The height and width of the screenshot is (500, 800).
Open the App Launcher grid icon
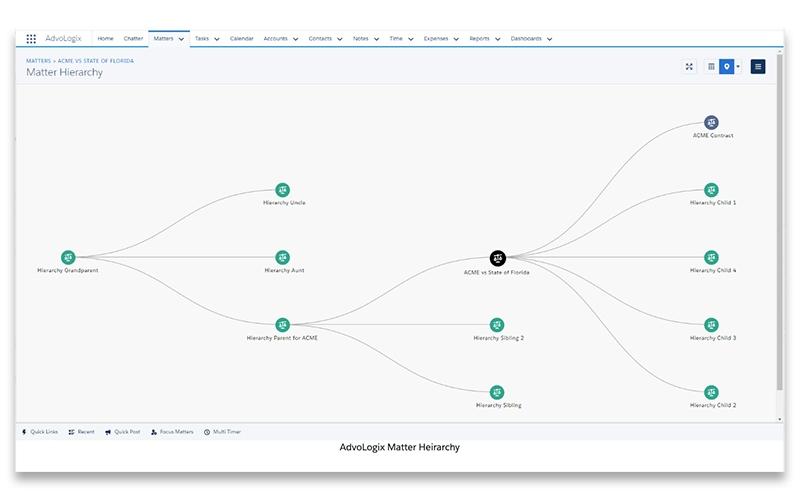coord(31,39)
